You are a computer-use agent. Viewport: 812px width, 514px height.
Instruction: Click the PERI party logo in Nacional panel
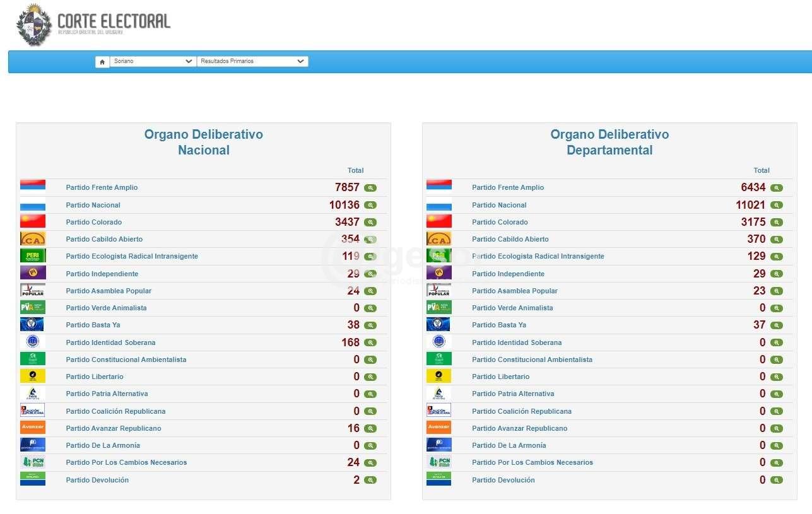click(x=33, y=256)
